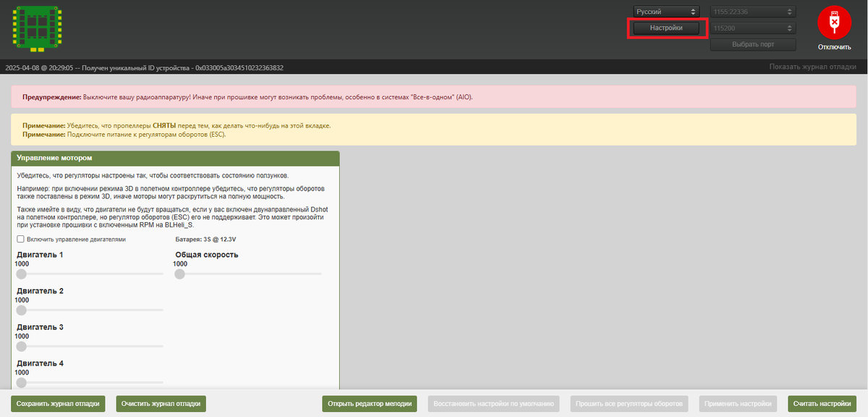Click Сохранить журнал отладки button
The height and width of the screenshot is (417, 868).
[x=58, y=404]
